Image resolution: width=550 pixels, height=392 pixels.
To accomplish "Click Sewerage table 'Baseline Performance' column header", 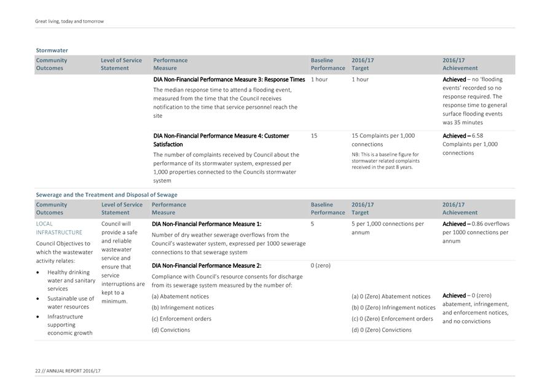I will click(328, 209).
